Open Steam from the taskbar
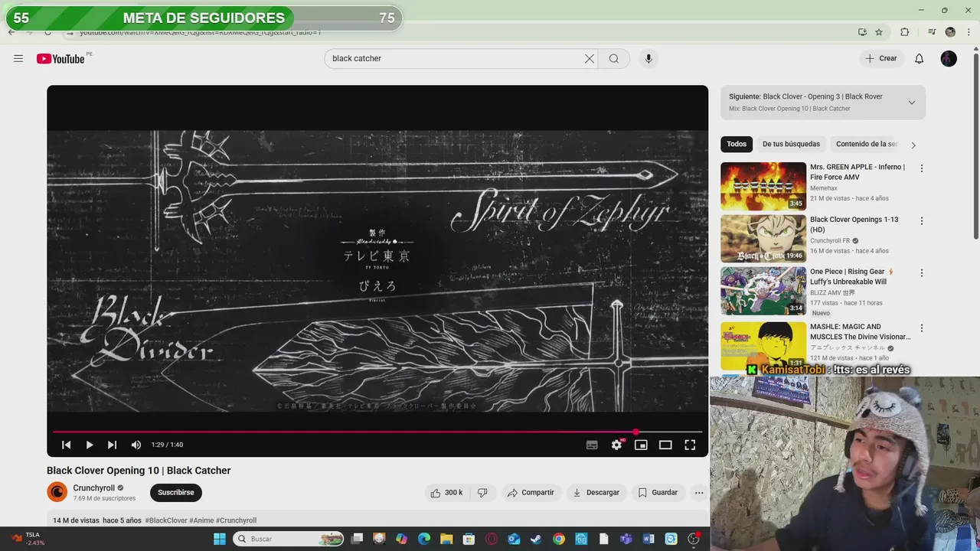980x551 pixels. [536, 539]
